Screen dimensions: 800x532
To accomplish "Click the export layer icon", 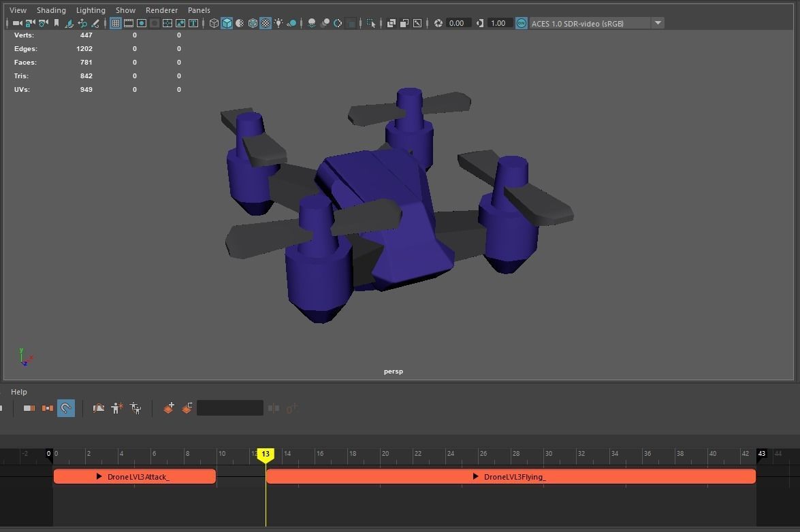I will point(187,408).
